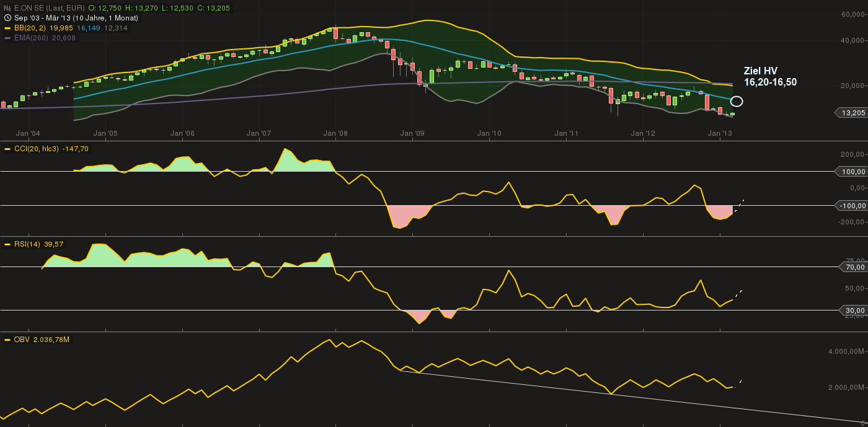The image size is (868, 427).
Task: Click the Jan '12 time axis label
Action: point(643,133)
